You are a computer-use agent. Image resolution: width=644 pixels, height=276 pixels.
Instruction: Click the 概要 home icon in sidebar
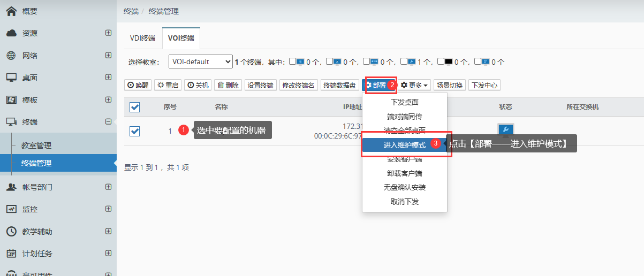(11, 11)
